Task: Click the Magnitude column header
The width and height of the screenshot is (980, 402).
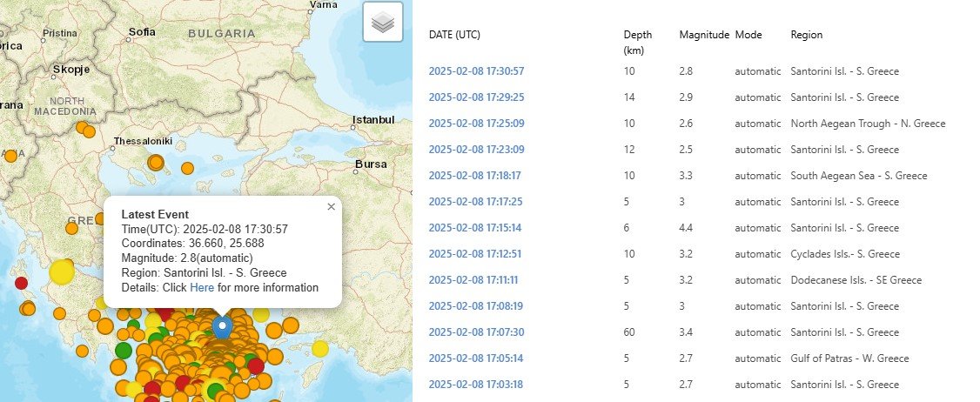Action: pos(704,35)
